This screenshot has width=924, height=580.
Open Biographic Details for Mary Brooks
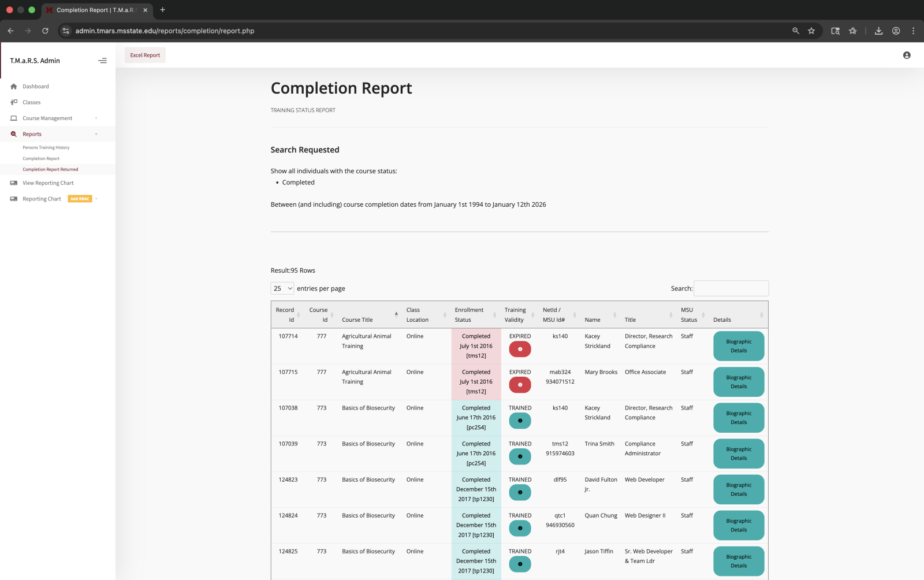(x=738, y=382)
